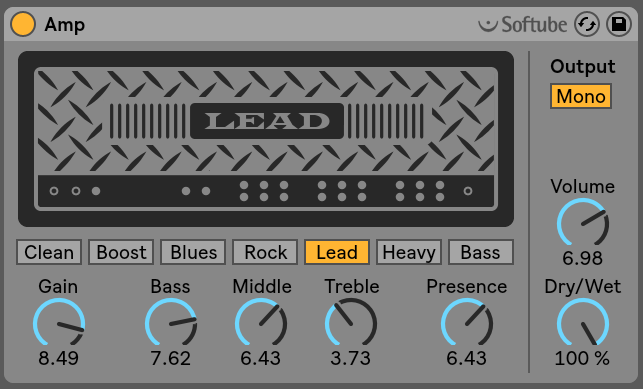Click the Treble knob
This screenshot has height=389, width=643.
[351, 323]
